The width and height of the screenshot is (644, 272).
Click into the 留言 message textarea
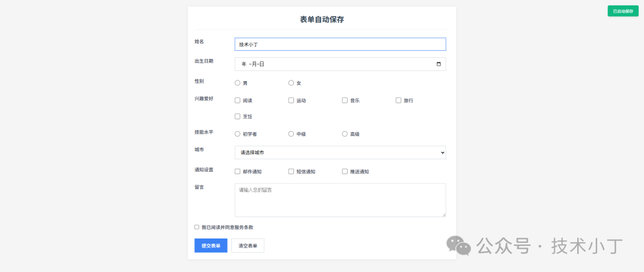pyautogui.click(x=340, y=200)
